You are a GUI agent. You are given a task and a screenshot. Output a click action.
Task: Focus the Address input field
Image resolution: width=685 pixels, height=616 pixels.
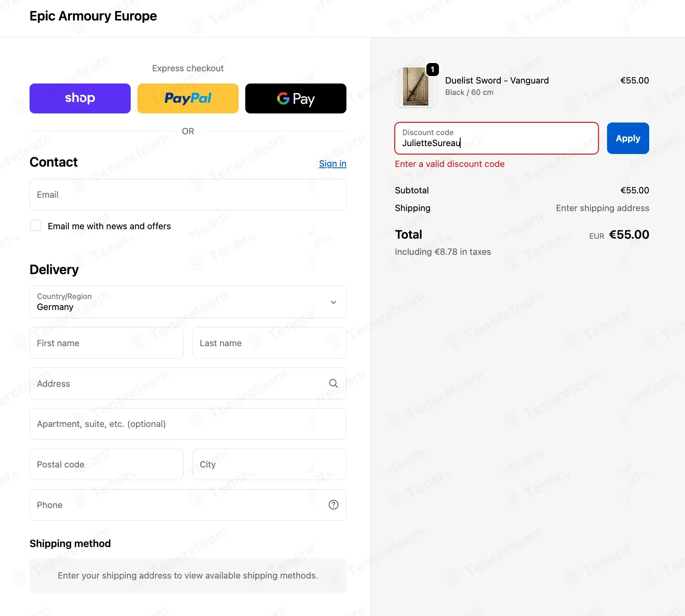pos(177,384)
